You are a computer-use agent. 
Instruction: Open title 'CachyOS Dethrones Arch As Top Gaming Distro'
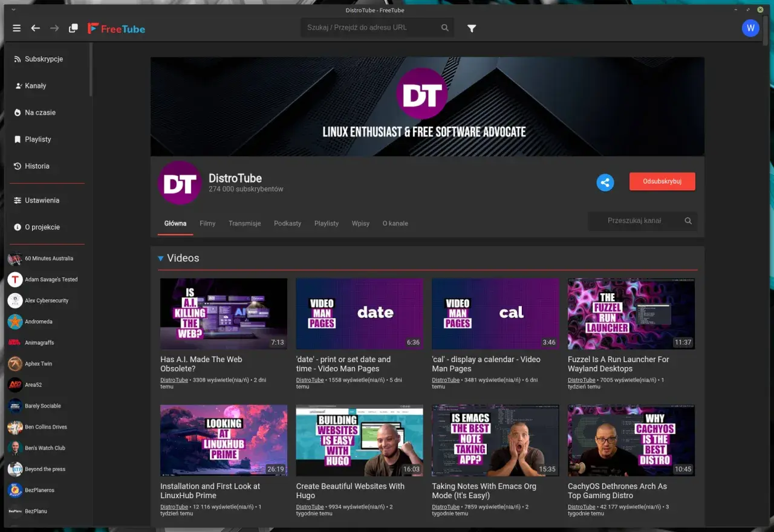point(617,491)
